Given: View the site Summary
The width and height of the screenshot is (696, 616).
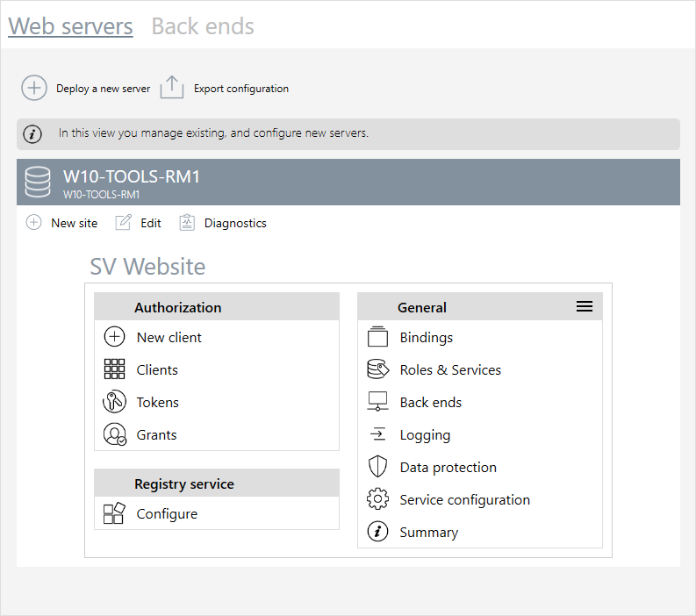Looking at the screenshot, I should (428, 532).
